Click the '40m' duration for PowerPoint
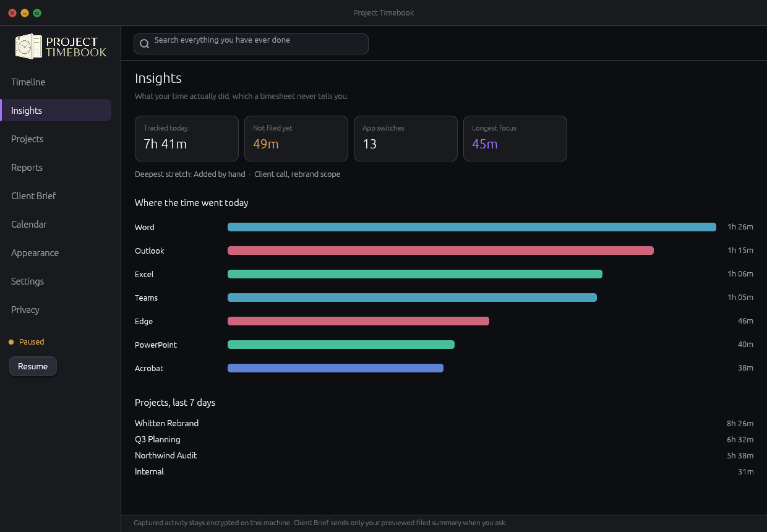Image resolution: width=767 pixels, height=532 pixels. coord(745,345)
